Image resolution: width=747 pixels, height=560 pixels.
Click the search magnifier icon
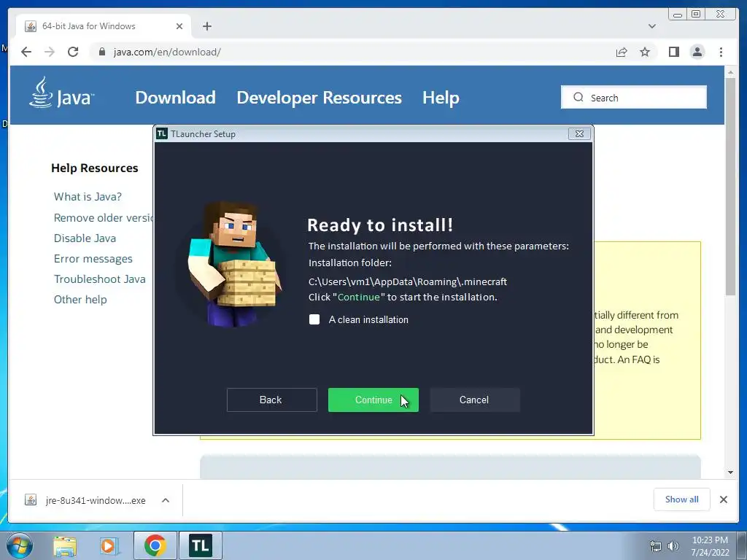point(578,97)
